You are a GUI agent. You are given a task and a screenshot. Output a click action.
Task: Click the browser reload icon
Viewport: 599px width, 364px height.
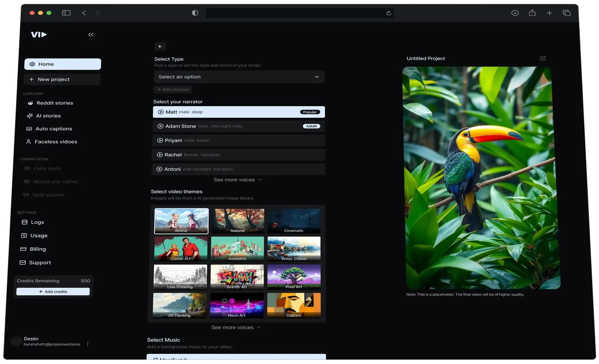pyautogui.click(x=388, y=13)
